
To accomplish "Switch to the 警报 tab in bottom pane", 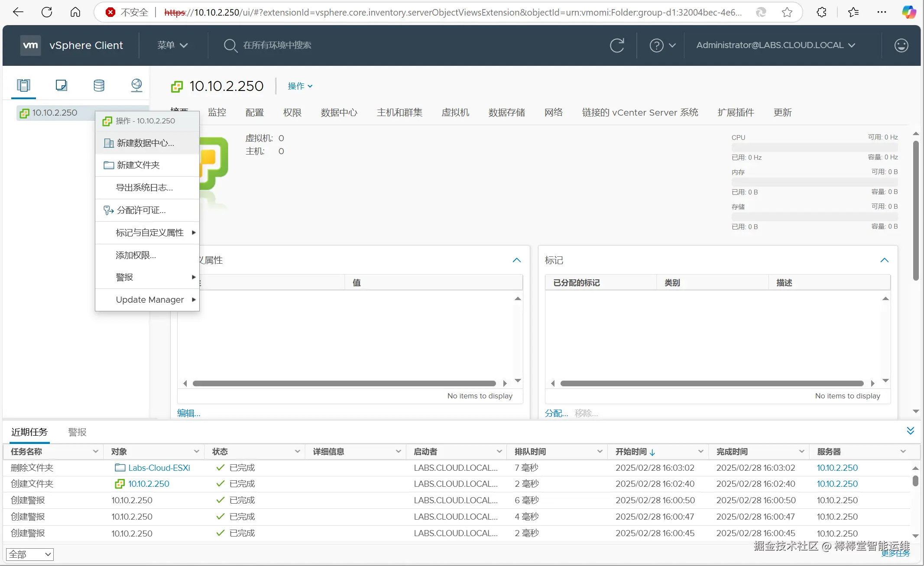I will [x=77, y=432].
